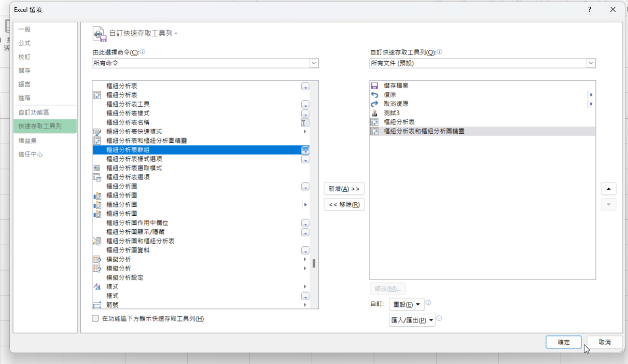Switch to the 公式 category
This screenshot has height=364, width=628.
[45, 43]
